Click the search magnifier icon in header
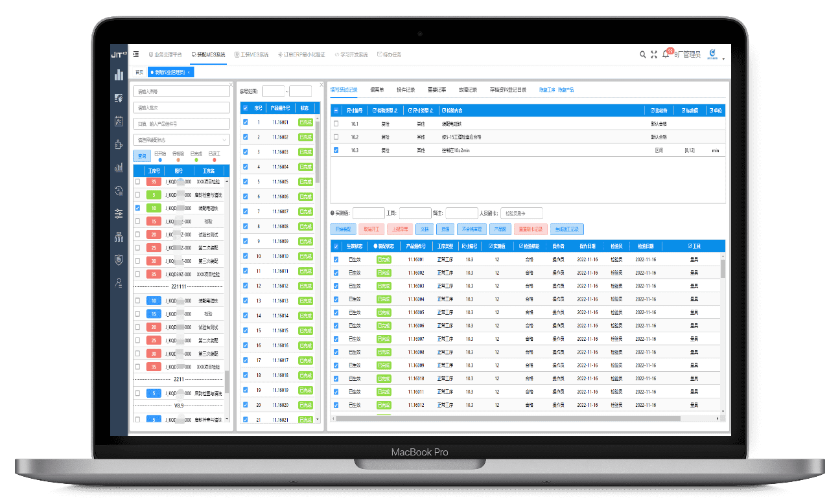840x504 pixels. (642, 55)
